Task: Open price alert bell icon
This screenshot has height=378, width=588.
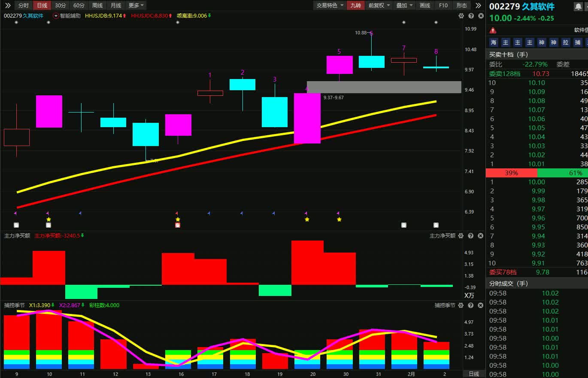Action: point(578,6)
